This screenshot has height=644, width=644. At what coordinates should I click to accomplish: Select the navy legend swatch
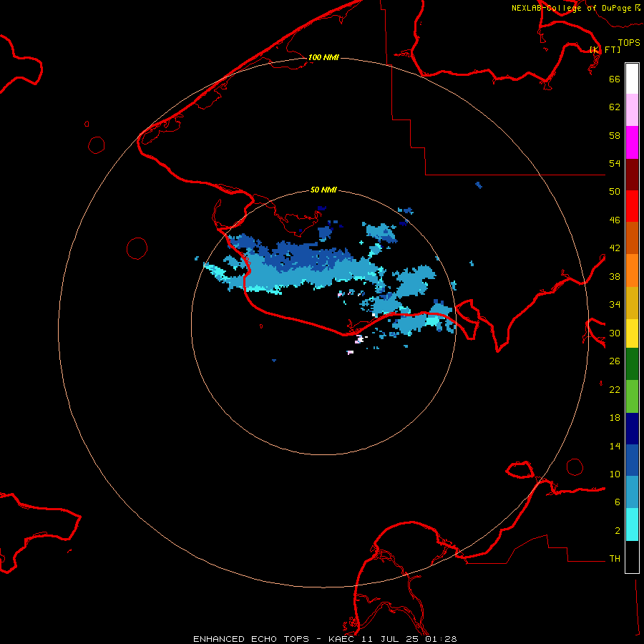(632, 429)
